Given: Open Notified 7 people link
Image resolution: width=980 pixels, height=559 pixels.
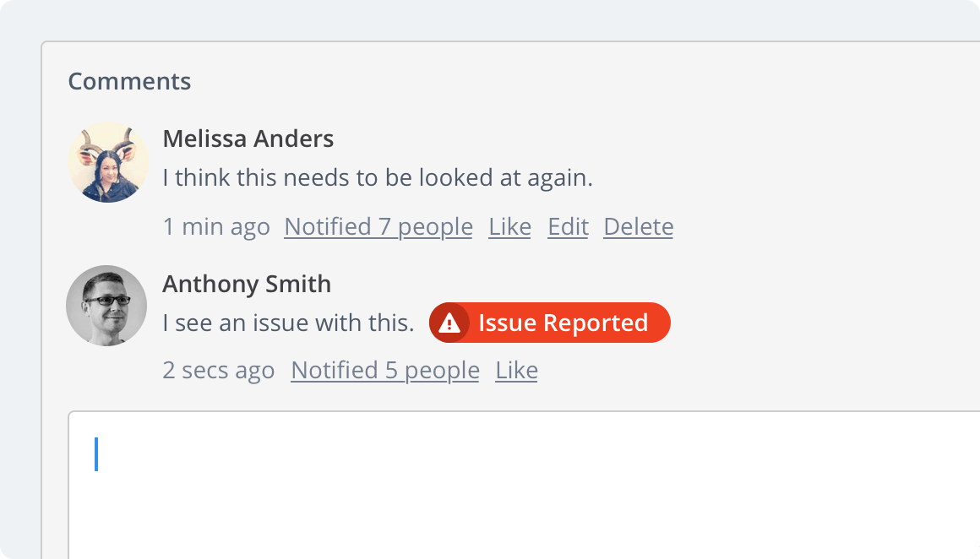Looking at the screenshot, I should click(x=378, y=226).
